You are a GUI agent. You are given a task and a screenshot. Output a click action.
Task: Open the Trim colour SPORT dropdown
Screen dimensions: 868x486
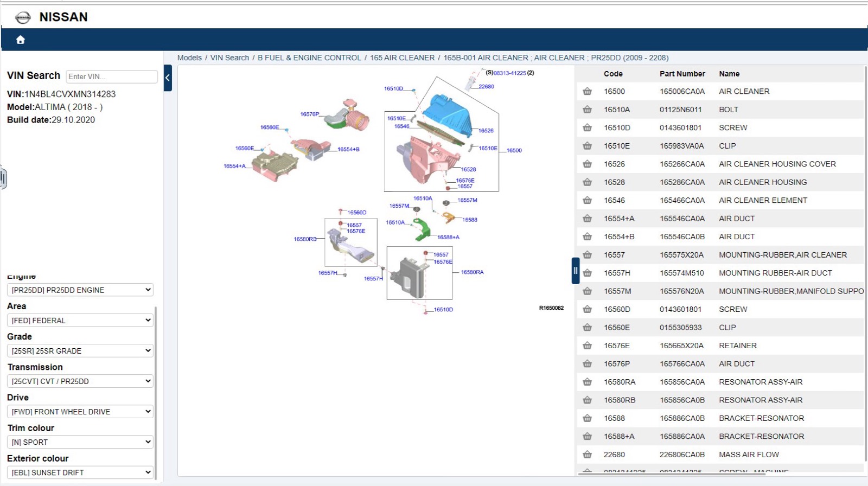[80, 442]
